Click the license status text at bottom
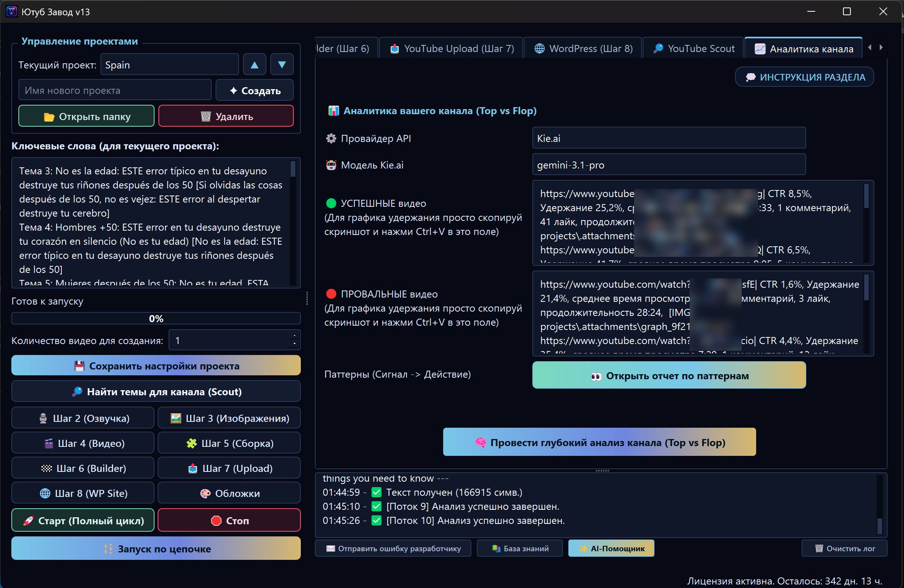 (785, 581)
